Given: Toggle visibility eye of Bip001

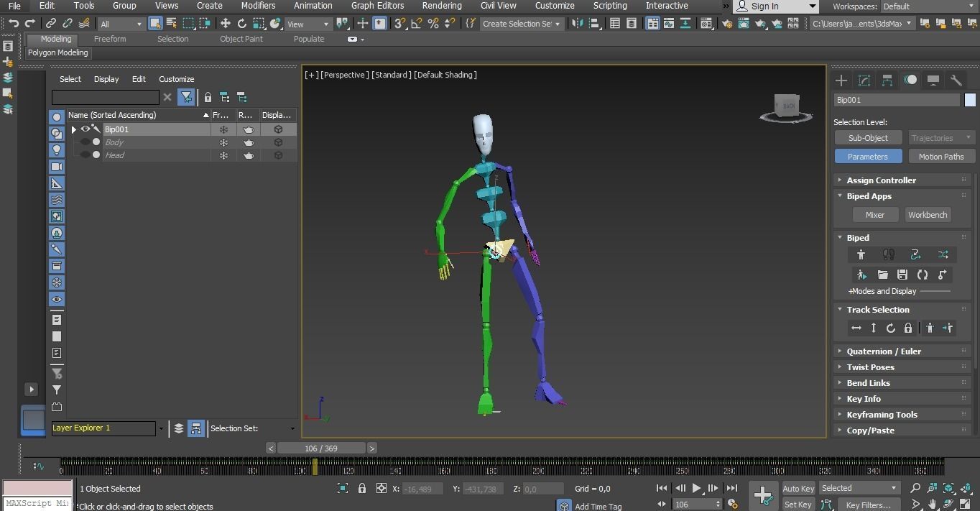Looking at the screenshot, I should point(85,129).
